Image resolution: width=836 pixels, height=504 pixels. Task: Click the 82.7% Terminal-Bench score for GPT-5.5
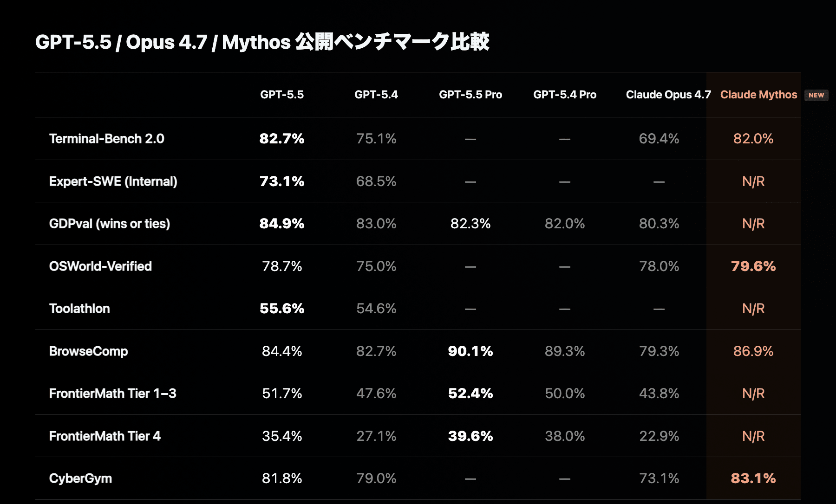[282, 139]
